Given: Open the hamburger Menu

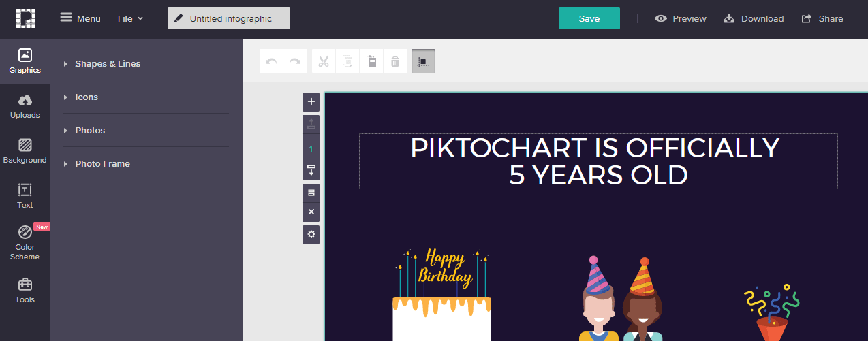Looking at the screenshot, I should pyautogui.click(x=80, y=18).
